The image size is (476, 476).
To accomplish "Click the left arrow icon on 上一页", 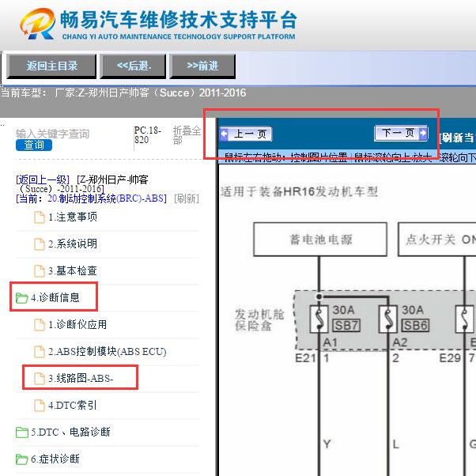I will tap(224, 134).
